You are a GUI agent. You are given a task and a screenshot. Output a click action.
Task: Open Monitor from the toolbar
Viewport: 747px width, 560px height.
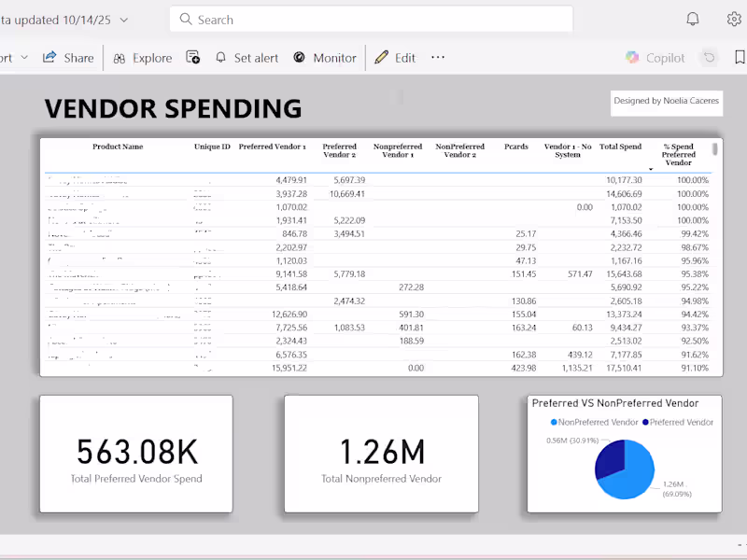coord(324,58)
